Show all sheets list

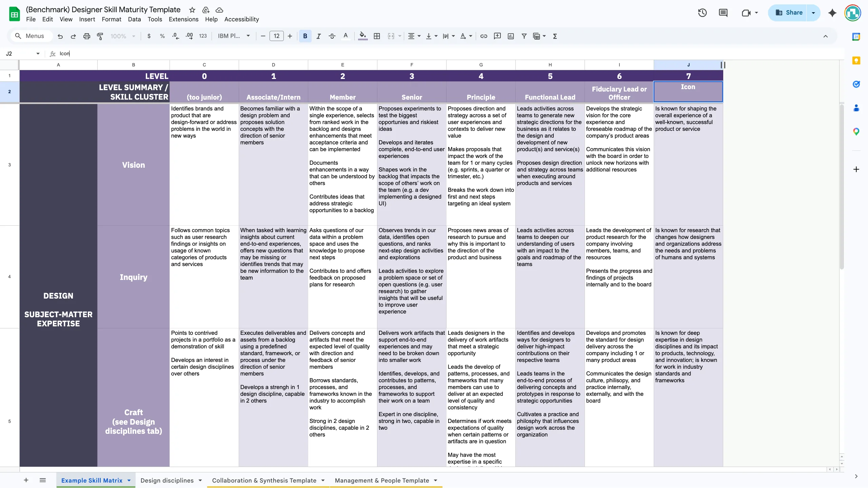(x=43, y=480)
